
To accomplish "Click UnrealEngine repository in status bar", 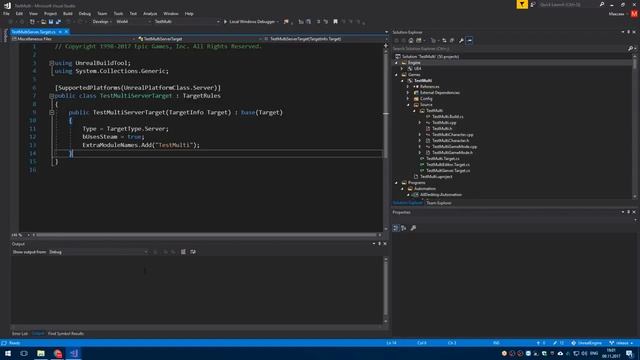I will 587,343.
